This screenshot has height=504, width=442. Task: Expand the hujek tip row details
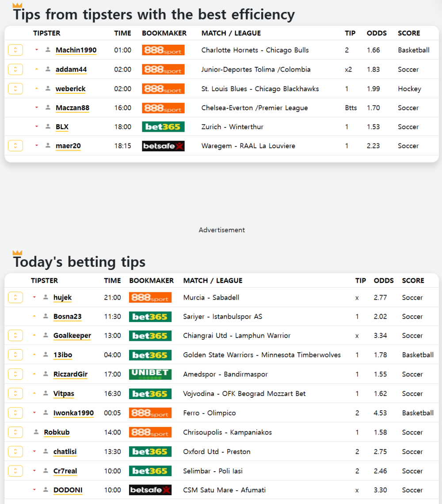point(15,297)
